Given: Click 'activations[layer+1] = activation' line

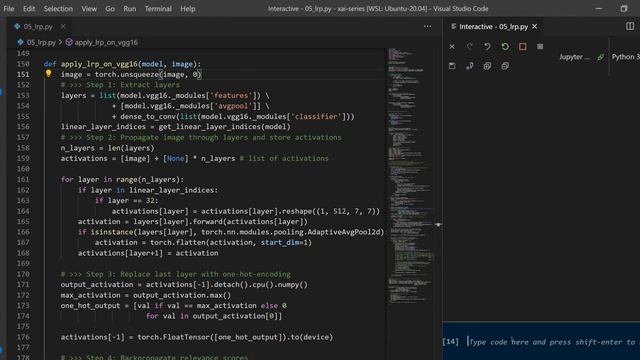Looking at the screenshot, I should pyautogui.click(x=148, y=253).
